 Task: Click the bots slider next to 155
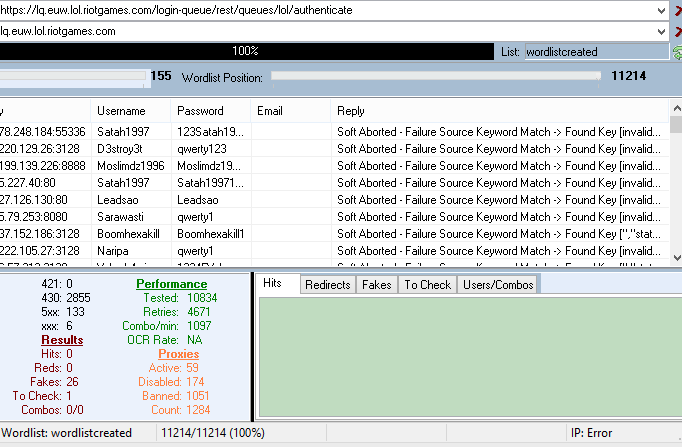tap(73, 76)
